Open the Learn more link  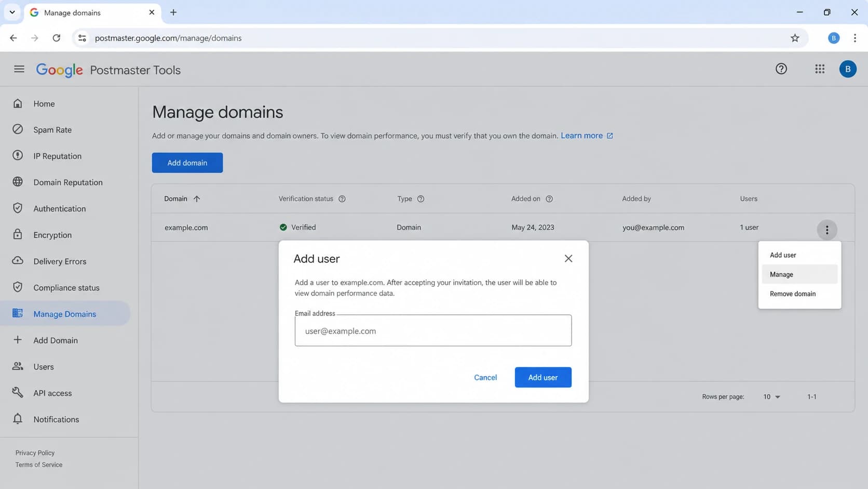click(587, 136)
